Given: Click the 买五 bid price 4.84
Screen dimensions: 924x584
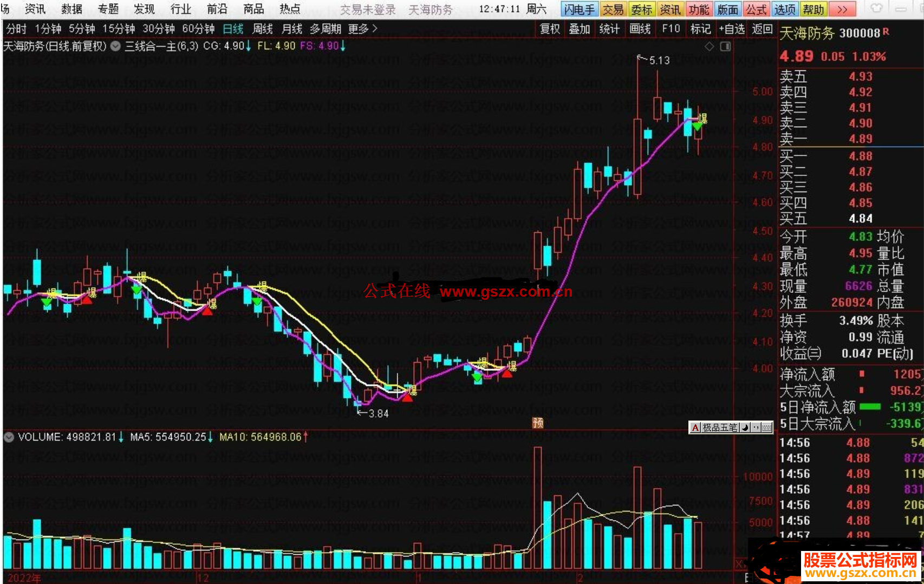Looking at the screenshot, I should 861,218.
